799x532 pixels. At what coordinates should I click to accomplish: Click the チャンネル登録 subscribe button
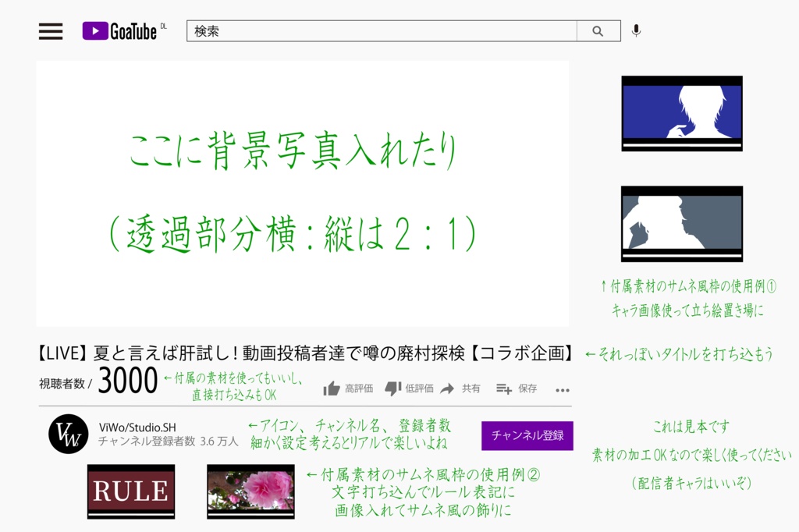(x=527, y=436)
